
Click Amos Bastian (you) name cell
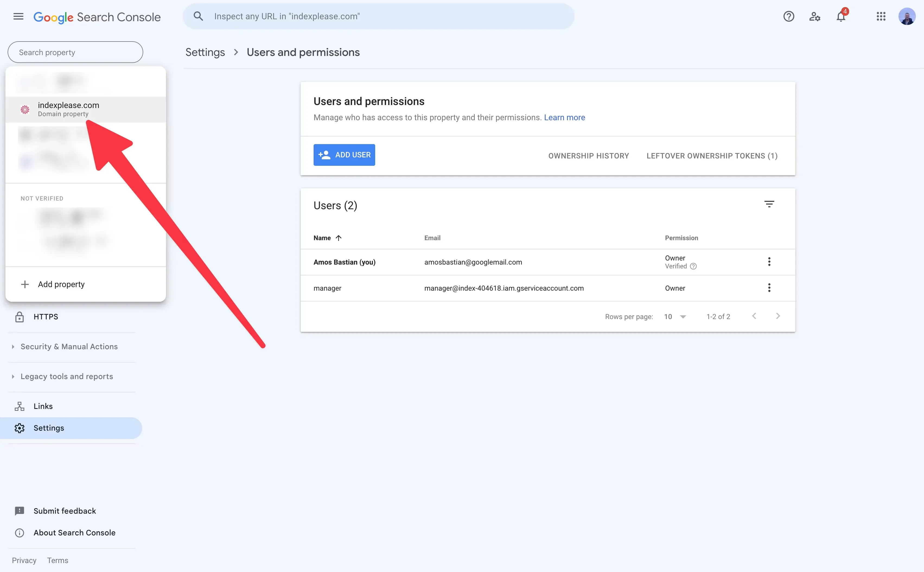344,262
